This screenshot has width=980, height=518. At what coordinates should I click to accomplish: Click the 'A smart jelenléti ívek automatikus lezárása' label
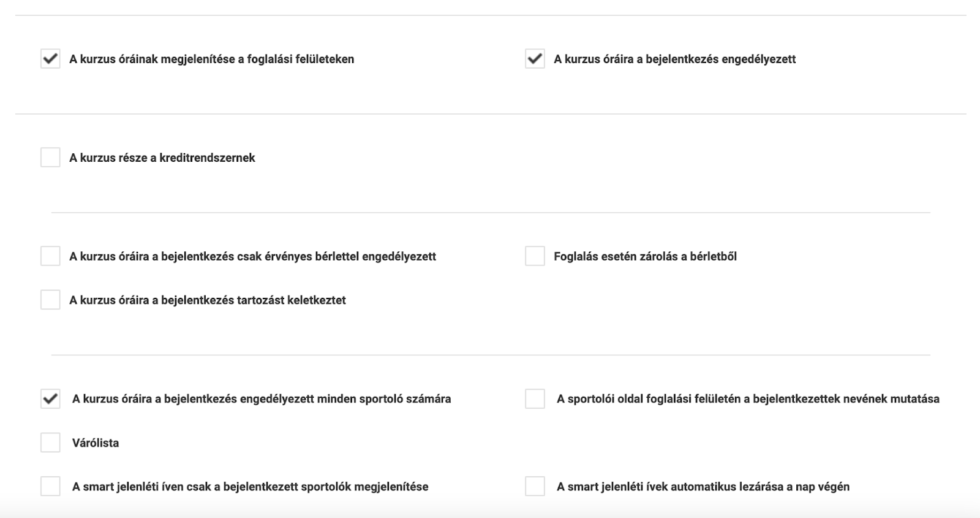(703, 487)
